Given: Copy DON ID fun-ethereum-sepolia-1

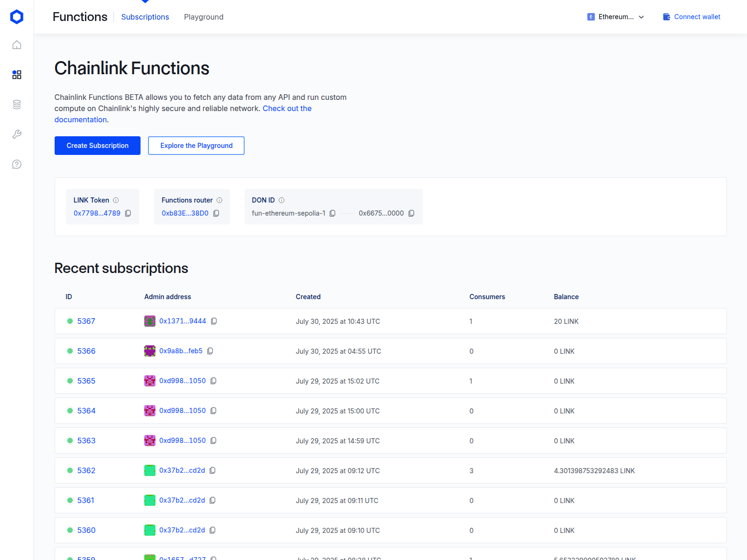Looking at the screenshot, I should pyautogui.click(x=332, y=213).
